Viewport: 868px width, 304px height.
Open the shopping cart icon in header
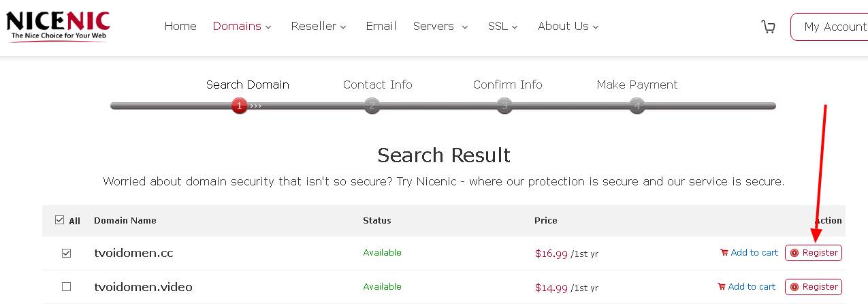(x=768, y=27)
